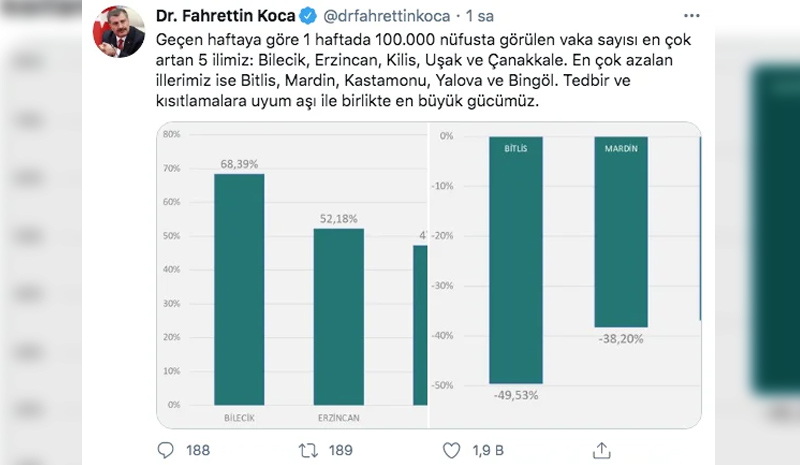This screenshot has height=465, width=800.
Task: Open the share upload icon
Action: pos(602,450)
